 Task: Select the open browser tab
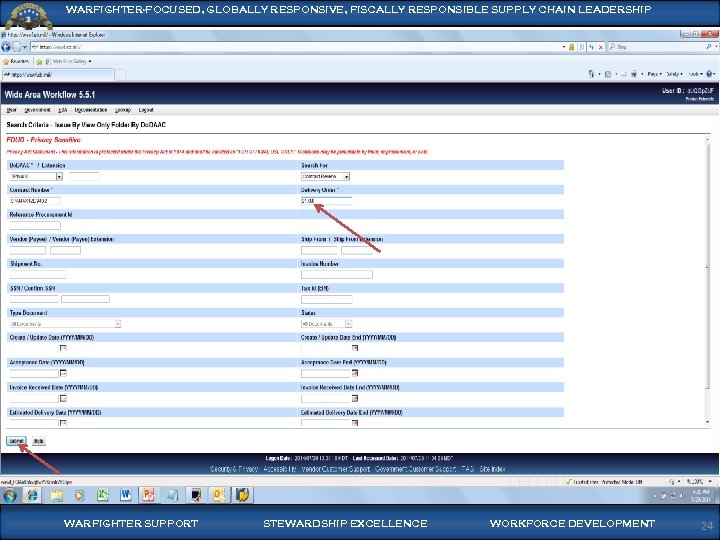(x=57, y=74)
